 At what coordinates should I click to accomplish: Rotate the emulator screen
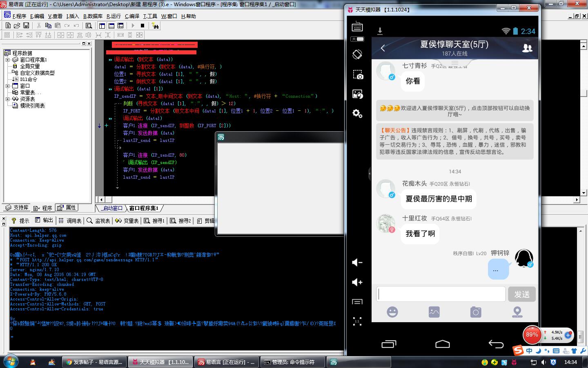pos(357,54)
